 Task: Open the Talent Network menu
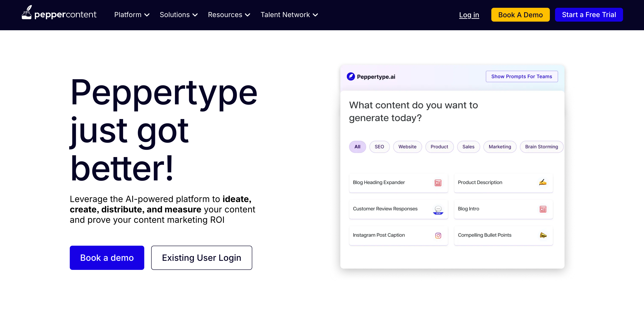289,15
